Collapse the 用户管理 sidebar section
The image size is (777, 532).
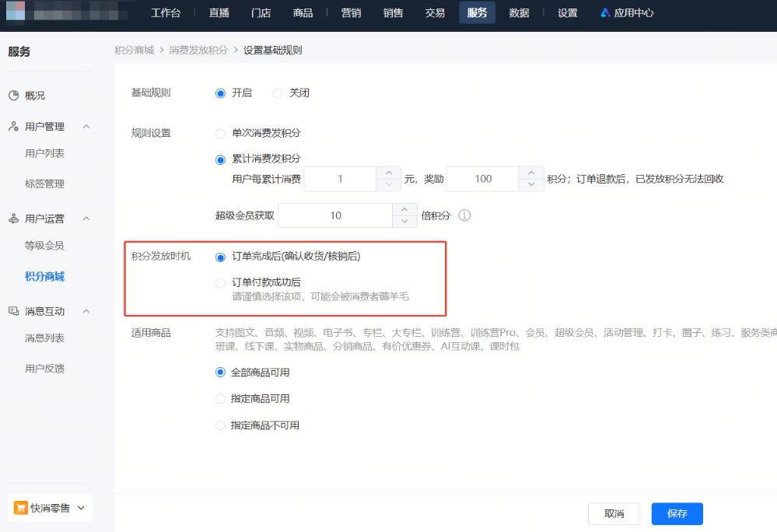click(x=86, y=126)
